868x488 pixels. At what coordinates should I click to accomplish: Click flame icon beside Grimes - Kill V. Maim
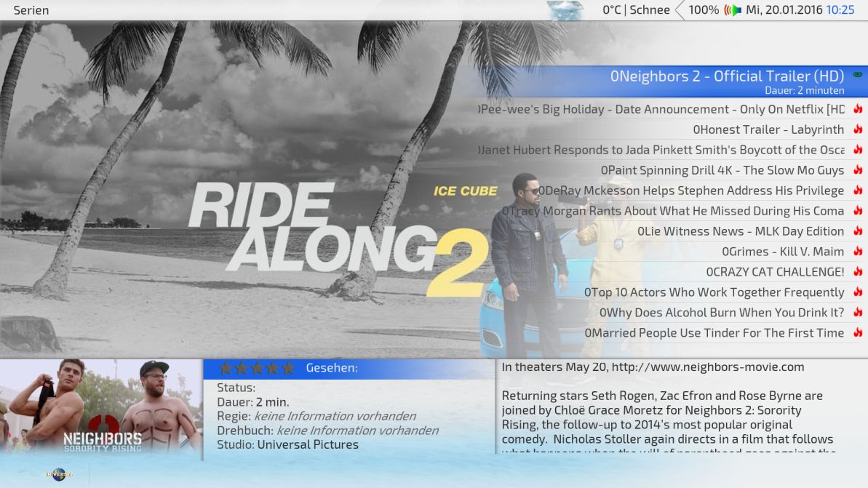[858, 252]
